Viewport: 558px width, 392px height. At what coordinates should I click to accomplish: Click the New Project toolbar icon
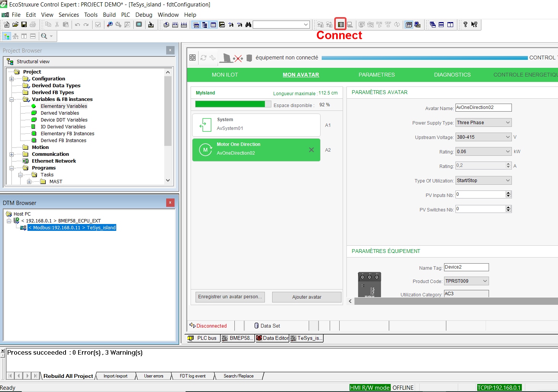pos(6,24)
